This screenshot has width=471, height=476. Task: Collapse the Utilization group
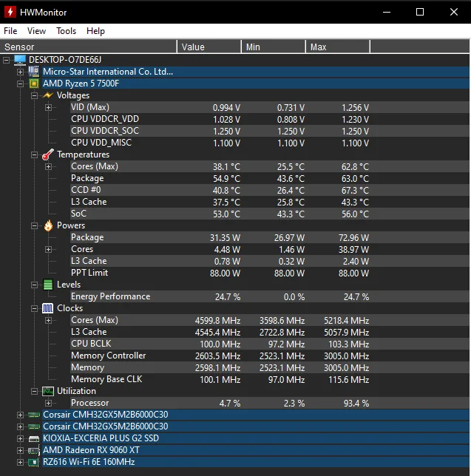click(x=34, y=392)
